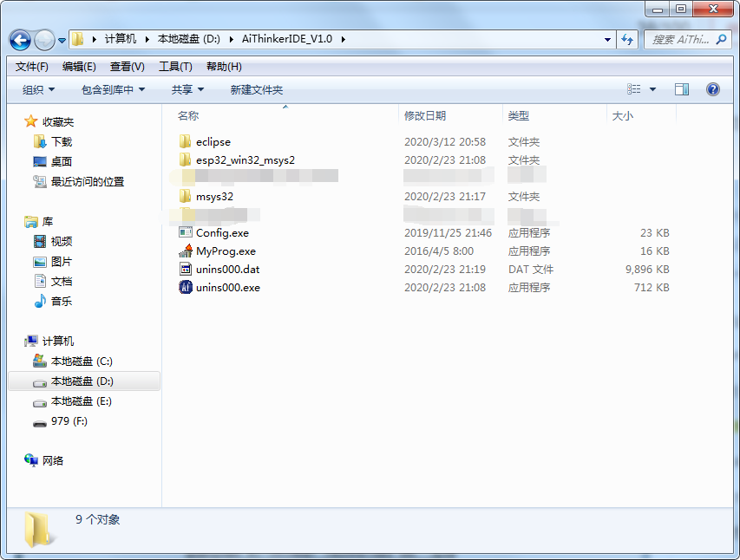This screenshot has height=560, width=740.
Task: Click Config.exe file name
Action: [x=222, y=232]
